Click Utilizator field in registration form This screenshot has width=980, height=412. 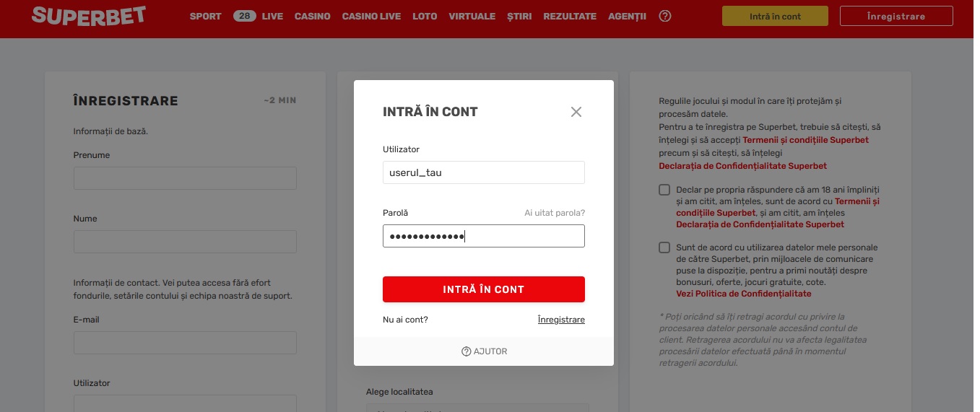coord(185,403)
